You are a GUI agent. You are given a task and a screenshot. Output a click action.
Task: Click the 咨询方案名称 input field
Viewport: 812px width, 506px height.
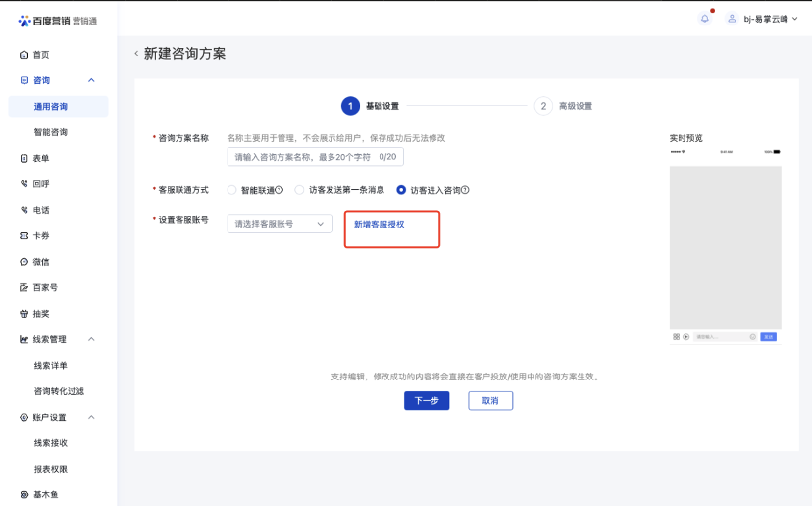click(314, 157)
